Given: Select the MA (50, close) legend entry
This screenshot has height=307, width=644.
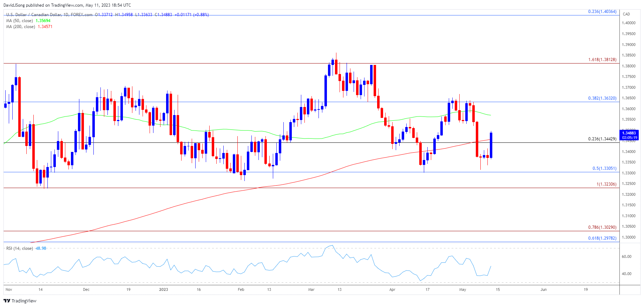Looking at the screenshot, I should pos(20,21).
